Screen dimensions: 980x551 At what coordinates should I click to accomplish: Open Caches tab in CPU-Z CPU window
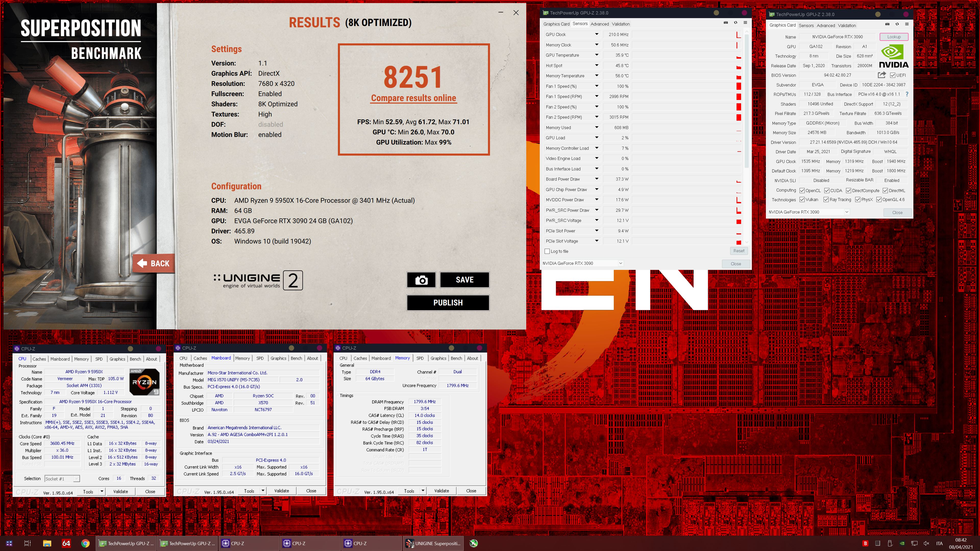pos(39,359)
